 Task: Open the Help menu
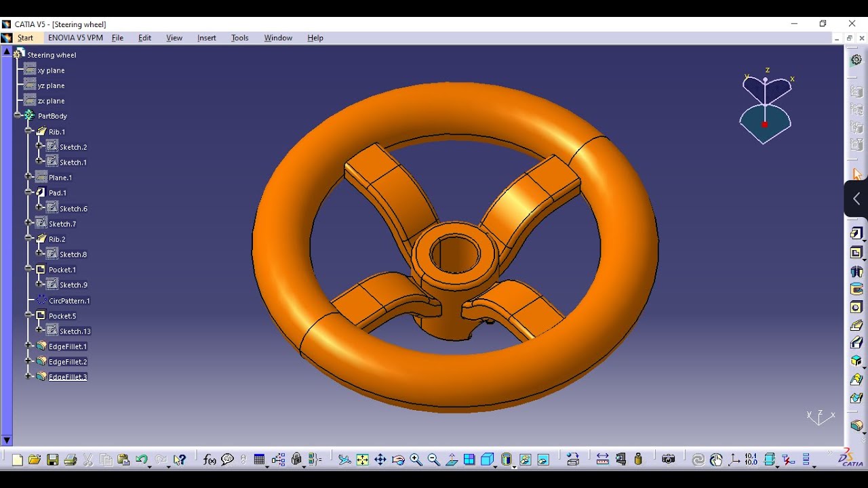pos(315,38)
